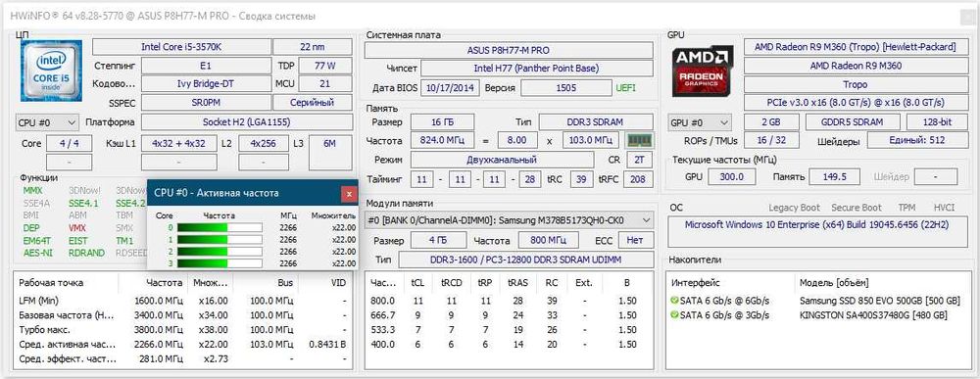This screenshot has height=379, width=980.
Task: Click the Socket H2 (LGA1155) platform field
Action: click(246, 122)
